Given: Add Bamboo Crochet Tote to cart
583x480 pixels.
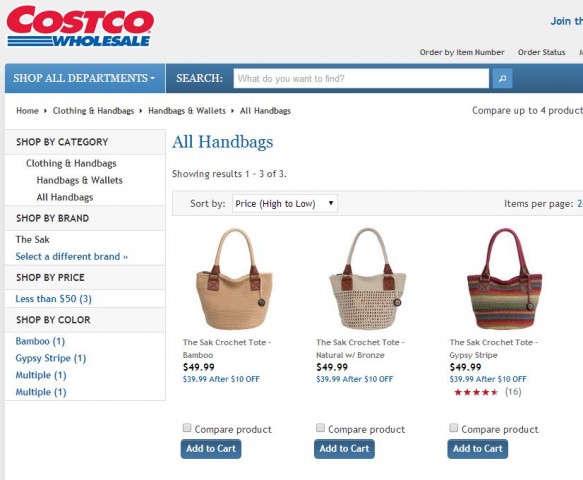Looking at the screenshot, I should click(x=211, y=449).
